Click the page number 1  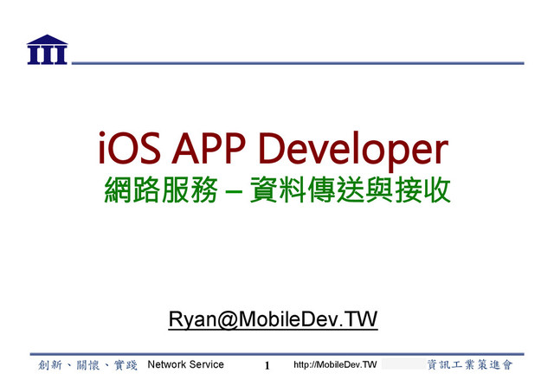(267, 365)
